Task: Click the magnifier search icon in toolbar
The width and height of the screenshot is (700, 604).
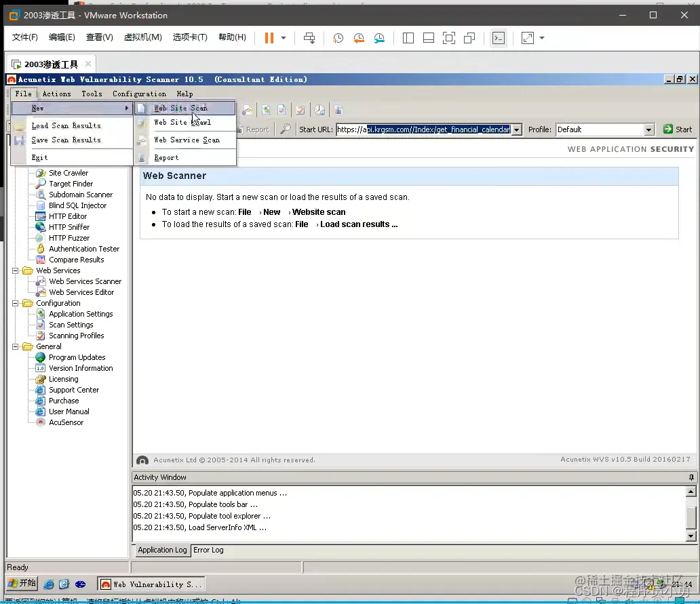Action: tap(286, 129)
